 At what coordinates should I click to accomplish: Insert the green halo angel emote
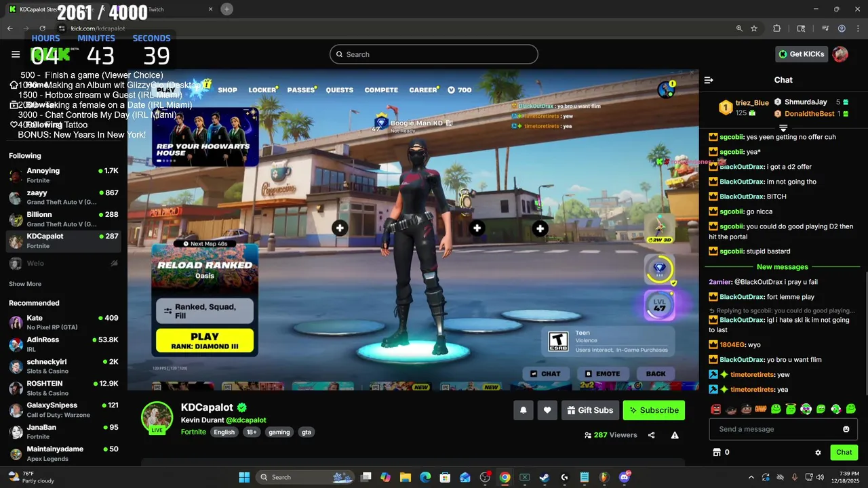click(x=791, y=409)
